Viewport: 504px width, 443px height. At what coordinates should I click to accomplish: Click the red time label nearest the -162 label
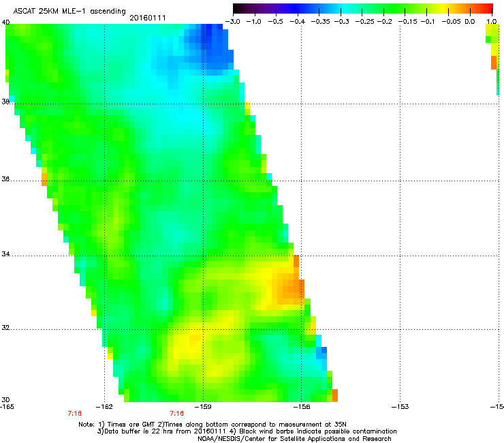(74, 414)
